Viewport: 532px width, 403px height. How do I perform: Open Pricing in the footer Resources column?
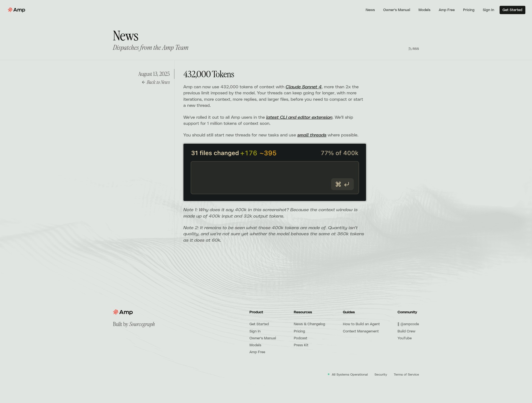pos(299,331)
